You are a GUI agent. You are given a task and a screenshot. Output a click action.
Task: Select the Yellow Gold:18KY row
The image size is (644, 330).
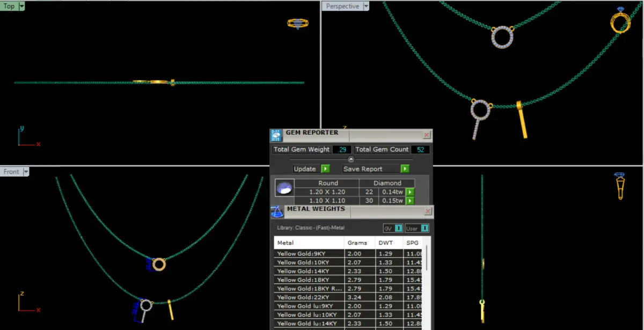tap(348, 280)
